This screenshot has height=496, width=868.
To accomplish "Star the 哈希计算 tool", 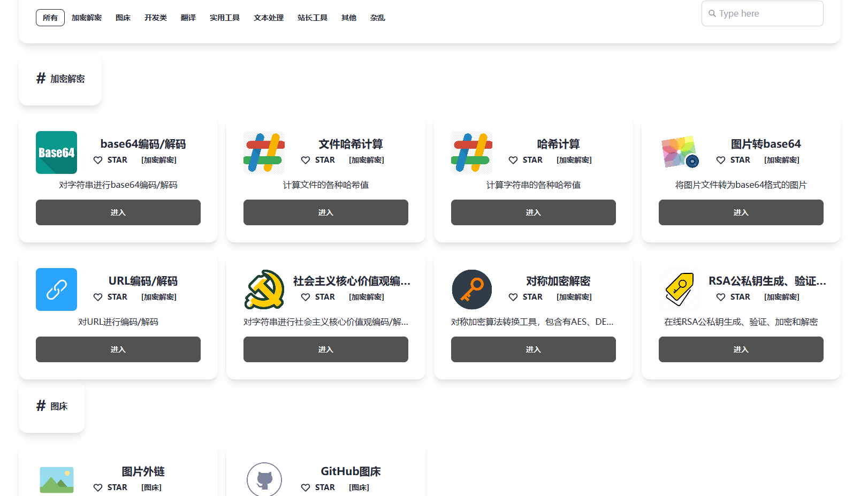I will point(526,159).
